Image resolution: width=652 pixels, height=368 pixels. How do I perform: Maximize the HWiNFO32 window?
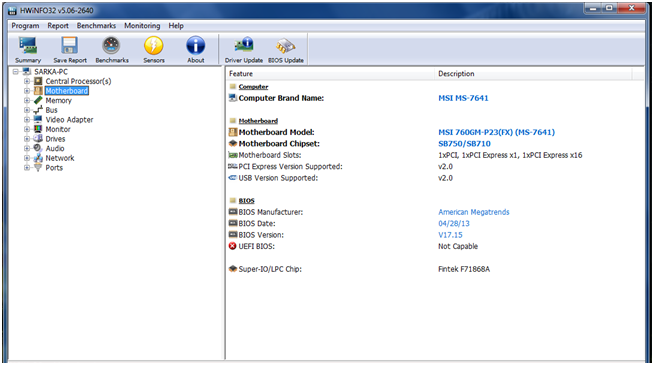tap(609, 8)
